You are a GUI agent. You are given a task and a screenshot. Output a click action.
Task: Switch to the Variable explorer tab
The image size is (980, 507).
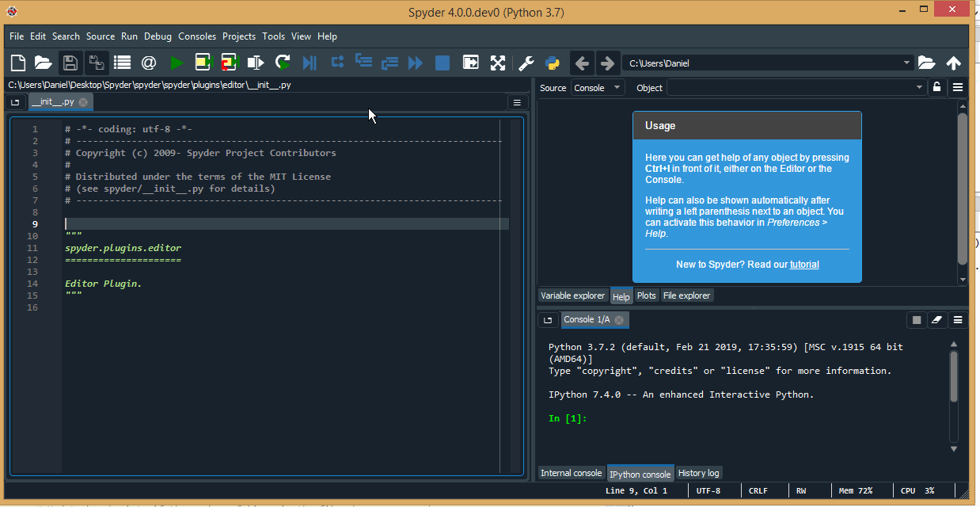(572, 295)
